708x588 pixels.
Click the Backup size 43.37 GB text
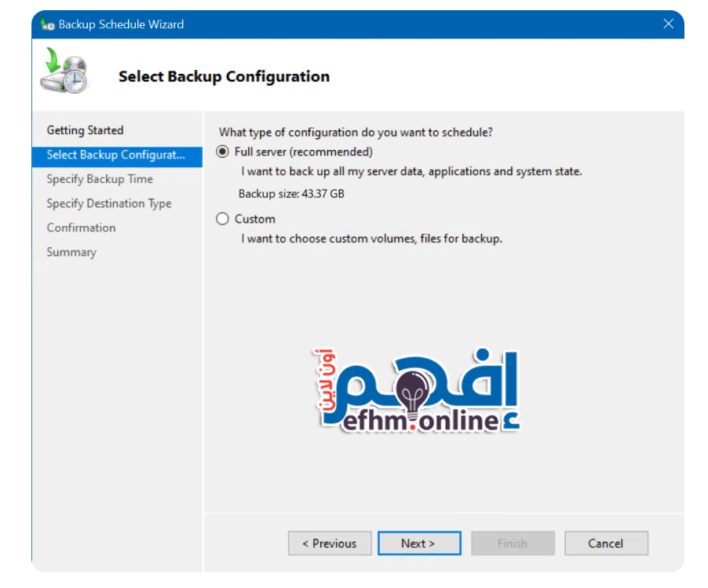291,193
